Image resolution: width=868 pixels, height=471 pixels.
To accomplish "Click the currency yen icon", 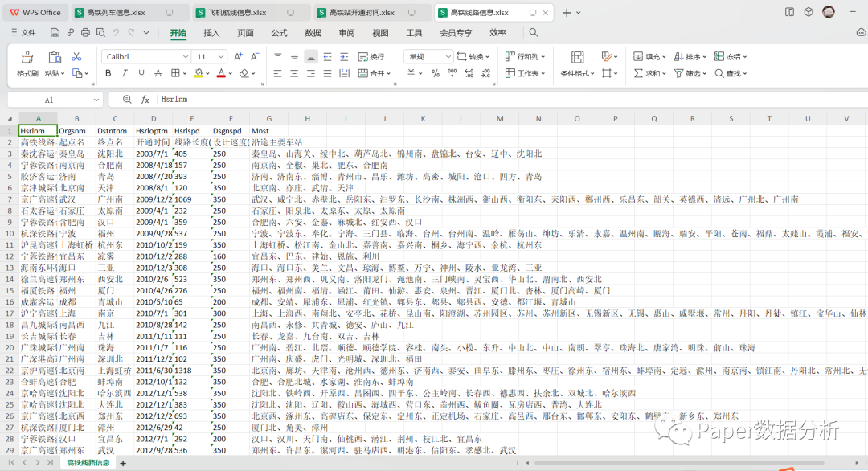I will click(x=411, y=73).
